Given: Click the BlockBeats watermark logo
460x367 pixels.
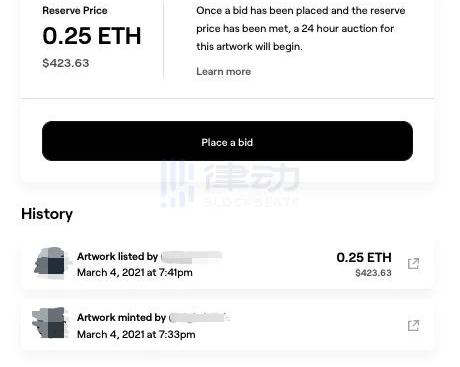Looking at the screenshot, I should pos(230,184).
